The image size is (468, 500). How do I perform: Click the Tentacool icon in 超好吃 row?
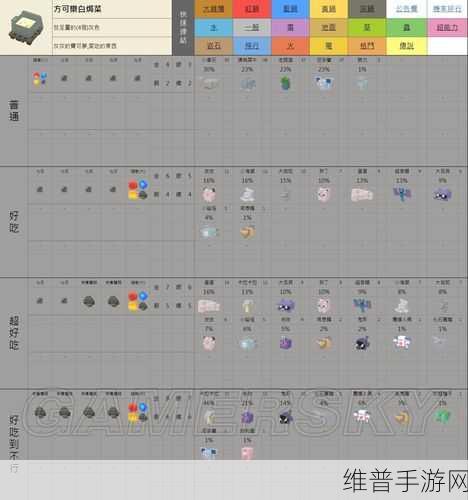click(x=362, y=305)
